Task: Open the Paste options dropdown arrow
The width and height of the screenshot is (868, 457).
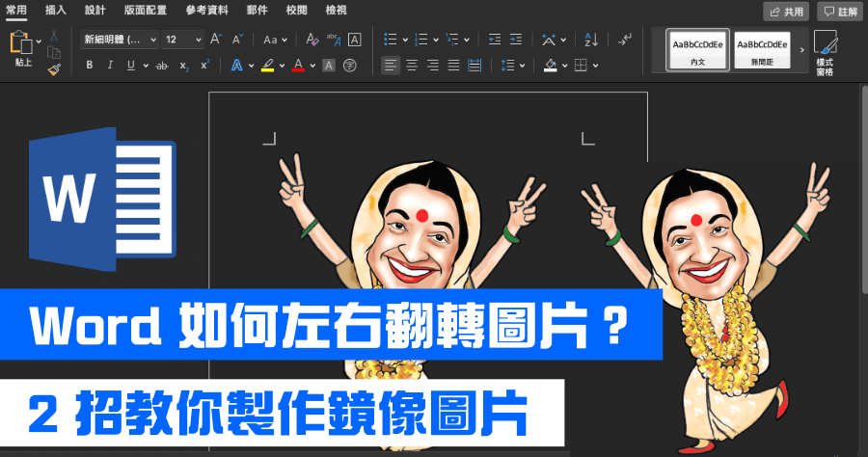Action: point(39,41)
